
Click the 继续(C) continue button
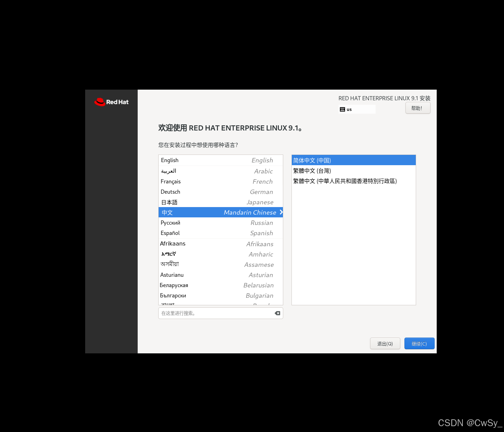click(x=420, y=343)
